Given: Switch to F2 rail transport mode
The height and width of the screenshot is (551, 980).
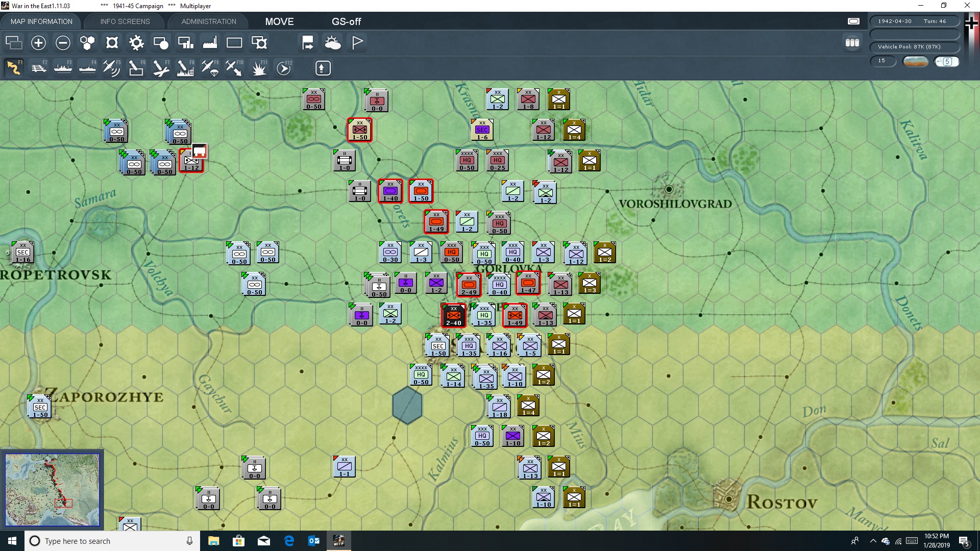Looking at the screenshot, I should (x=39, y=68).
